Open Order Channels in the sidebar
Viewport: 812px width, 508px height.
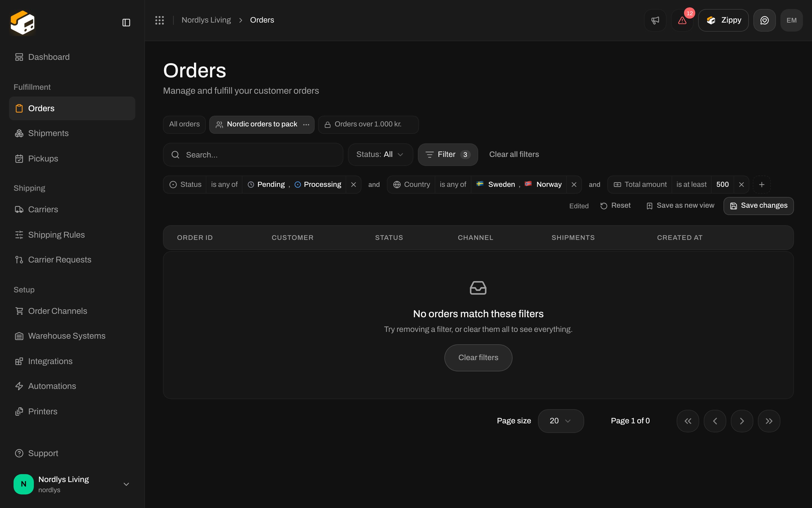(x=72, y=311)
